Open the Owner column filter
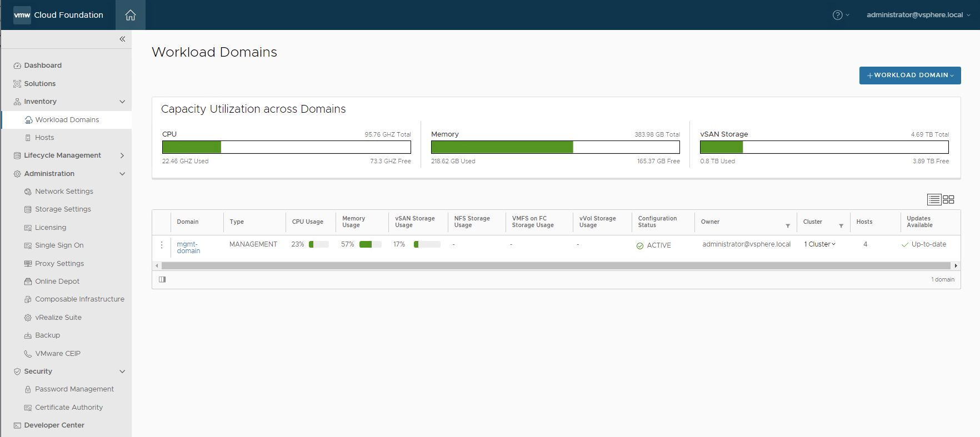The image size is (980, 437). 788,225
